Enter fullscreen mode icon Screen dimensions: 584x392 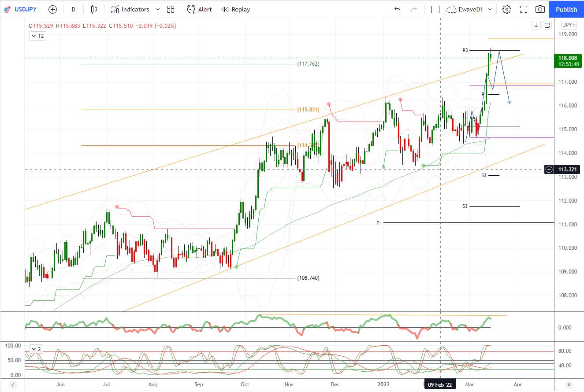point(524,9)
